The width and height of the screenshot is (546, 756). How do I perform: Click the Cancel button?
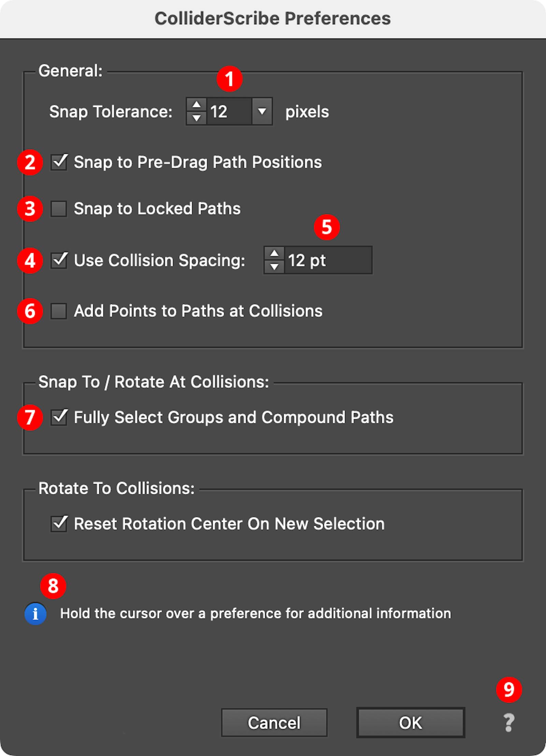274,723
